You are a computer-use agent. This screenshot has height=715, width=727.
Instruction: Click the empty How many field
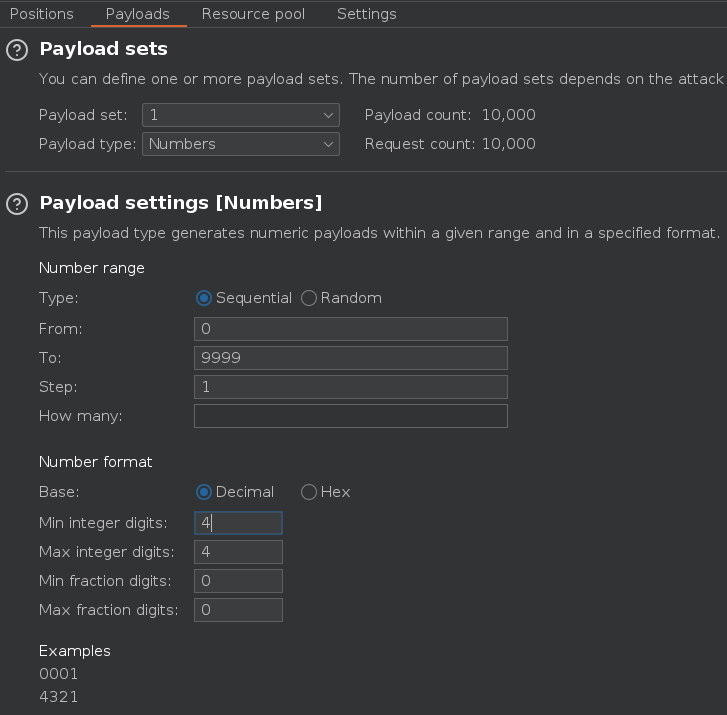tap(350, 416)
